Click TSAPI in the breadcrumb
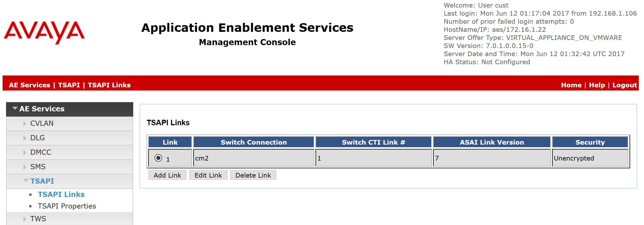 coord(69,85)
